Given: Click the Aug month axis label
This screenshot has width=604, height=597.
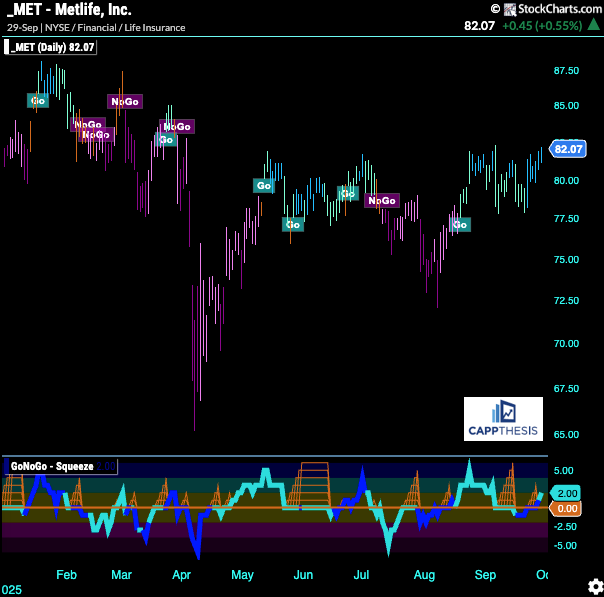Looking at the screenshot, I should click(424, 575).
